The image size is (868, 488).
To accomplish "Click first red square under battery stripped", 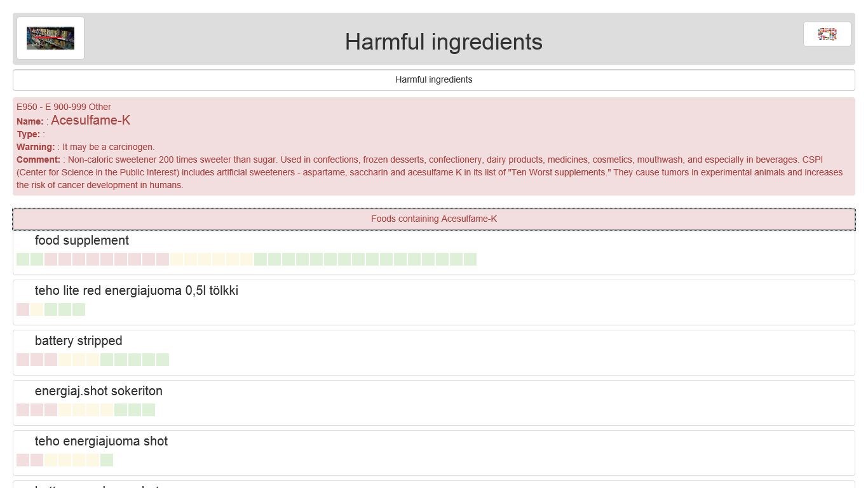I will click(23, 360).
